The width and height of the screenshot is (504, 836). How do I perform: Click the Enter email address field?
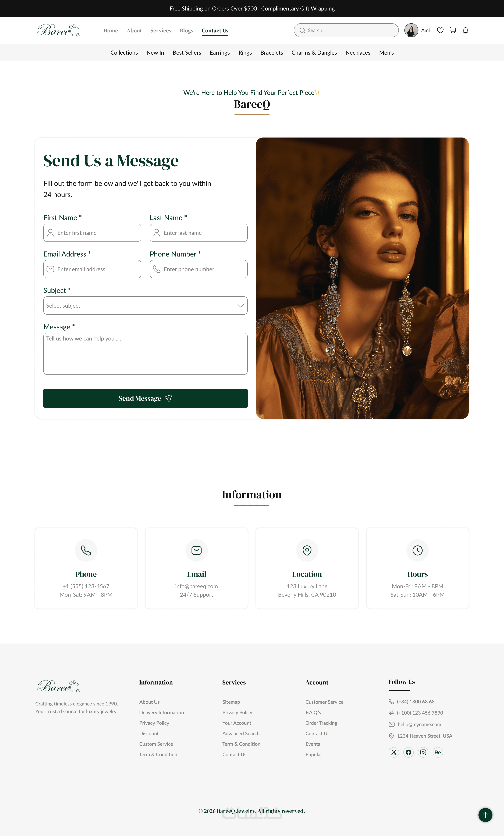(x=92, y=269)
